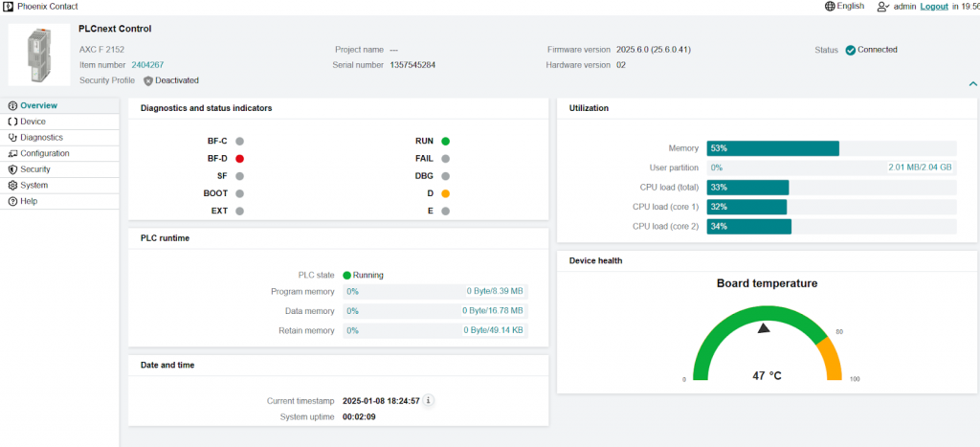Open the Device menu item
The height and width of the screenshot is (447, 980).
(33, 122)
